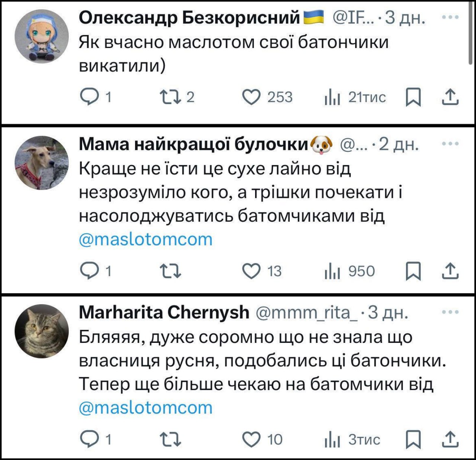Open Marharita Chernysh's profile name
This screenshot has width=476, height=460.
[x=164, y=312]
